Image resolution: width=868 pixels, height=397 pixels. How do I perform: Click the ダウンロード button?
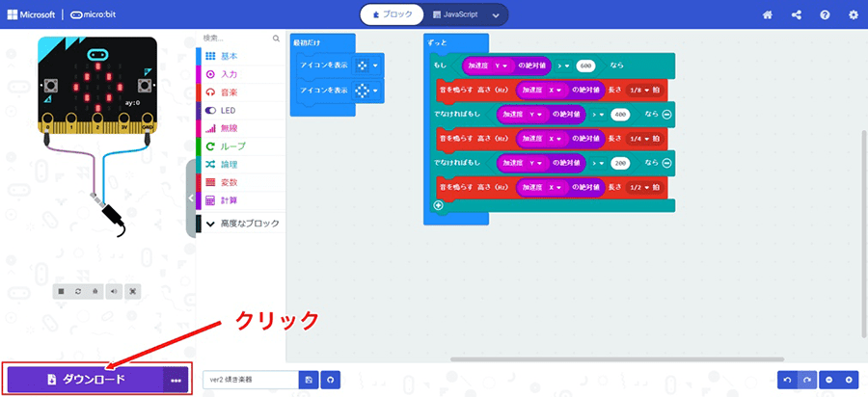[86, 380]
